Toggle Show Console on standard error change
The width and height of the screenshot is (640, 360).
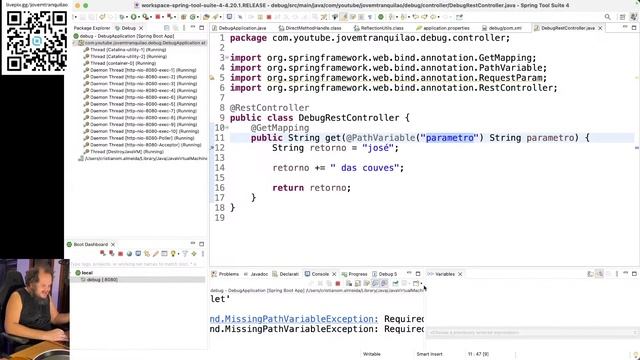(x=385, y=283)
